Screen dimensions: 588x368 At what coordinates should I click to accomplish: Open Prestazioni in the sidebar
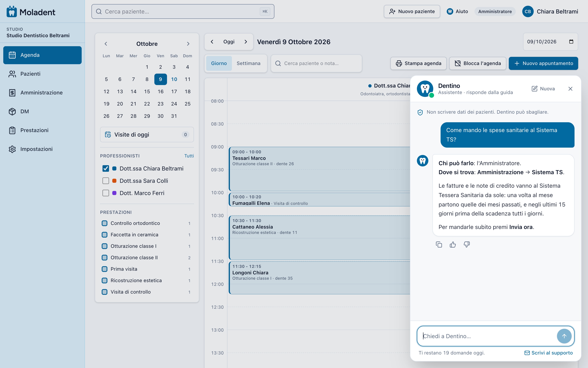click(42, 130)
